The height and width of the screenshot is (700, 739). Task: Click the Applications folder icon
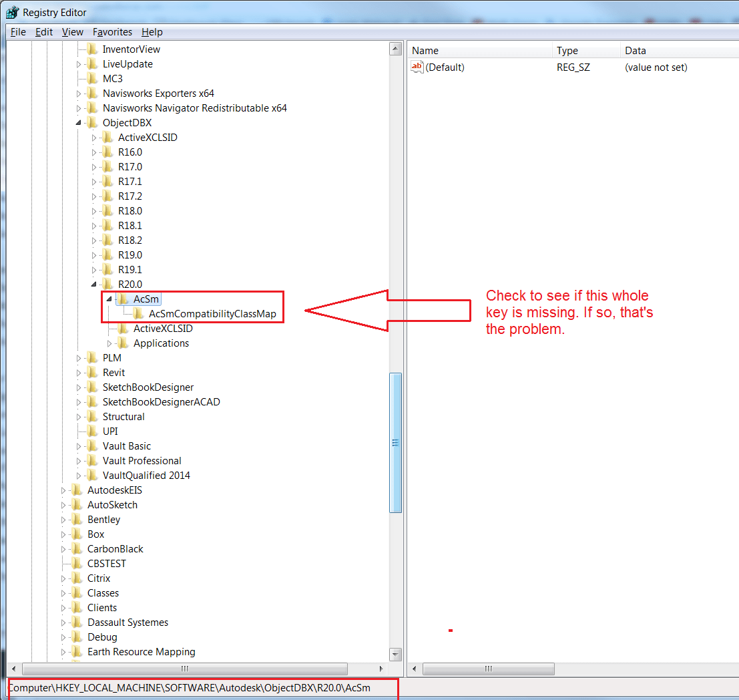(x=123, y=343)
